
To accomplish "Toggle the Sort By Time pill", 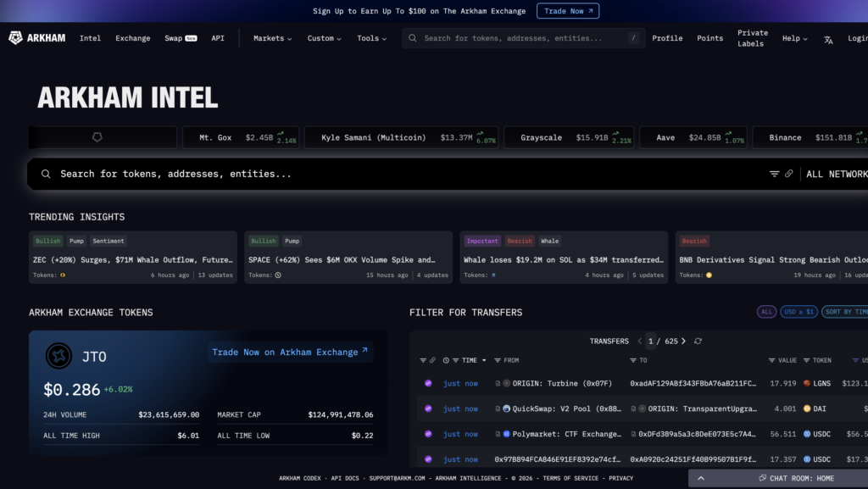I will (x=843, y=312).
